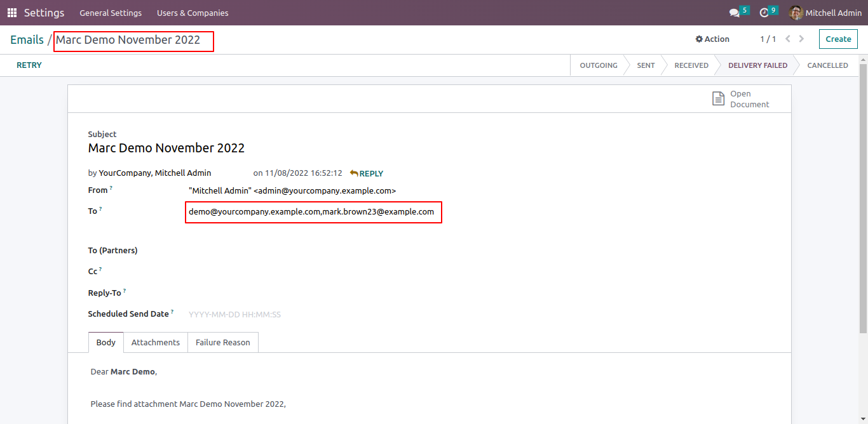Click Mitchell Admin avatar picture
868x424 pixels.
(796, 13)
